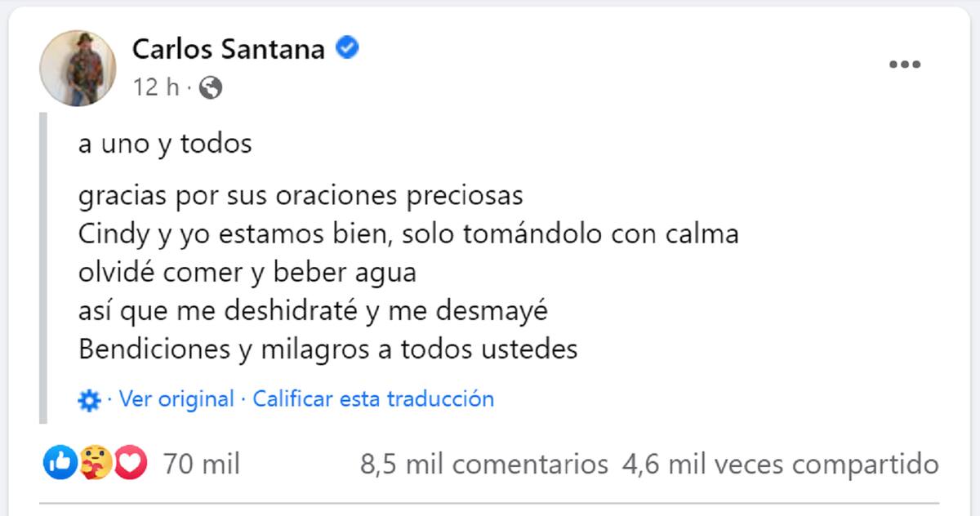The height and width of the screenshot is (516, 980).
Task: Select "Calificar esta traducción" link
Action: 373,399
